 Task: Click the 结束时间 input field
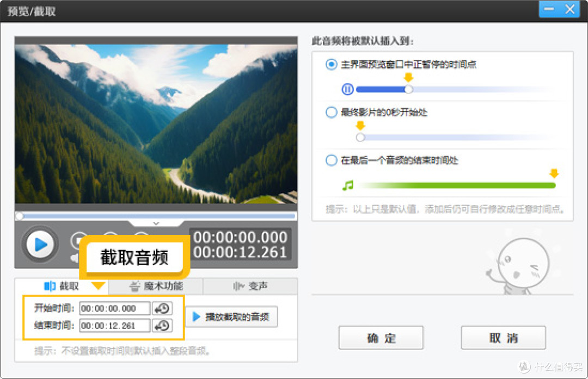click(115, 326)
